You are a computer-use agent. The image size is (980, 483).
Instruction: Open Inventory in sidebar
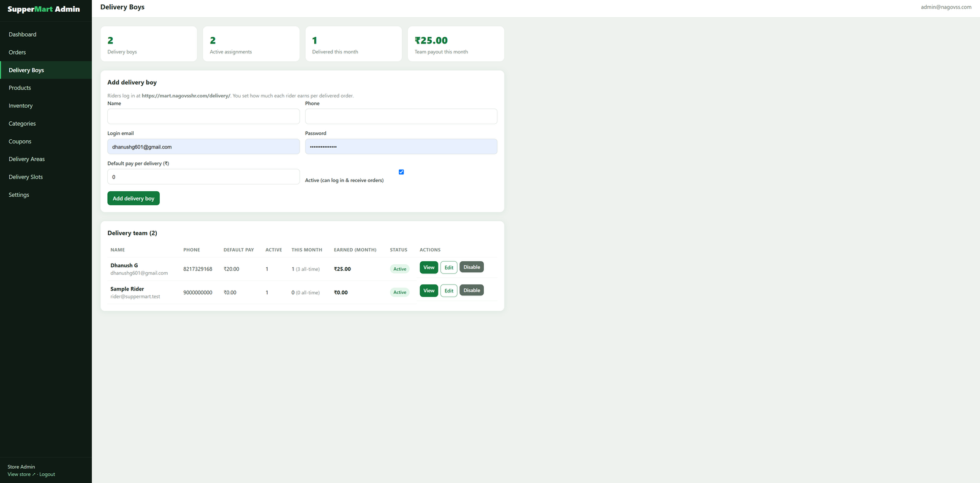point(46,105)
